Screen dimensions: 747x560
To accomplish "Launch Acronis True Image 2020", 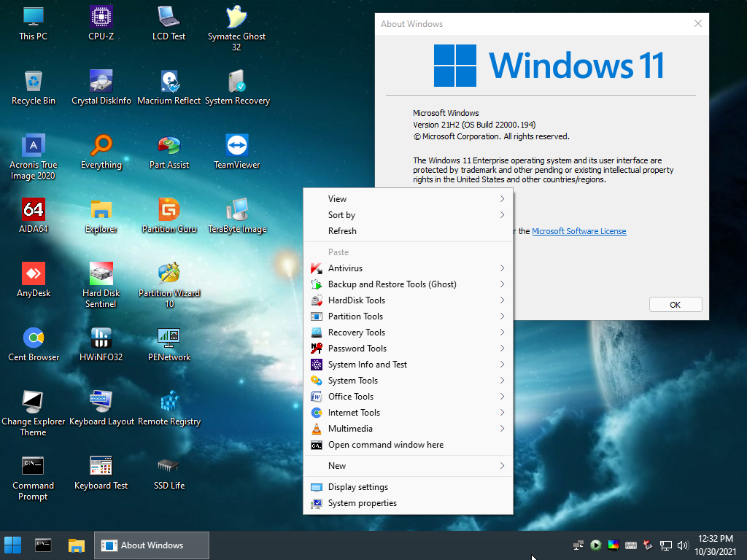I will coord(34,157).
